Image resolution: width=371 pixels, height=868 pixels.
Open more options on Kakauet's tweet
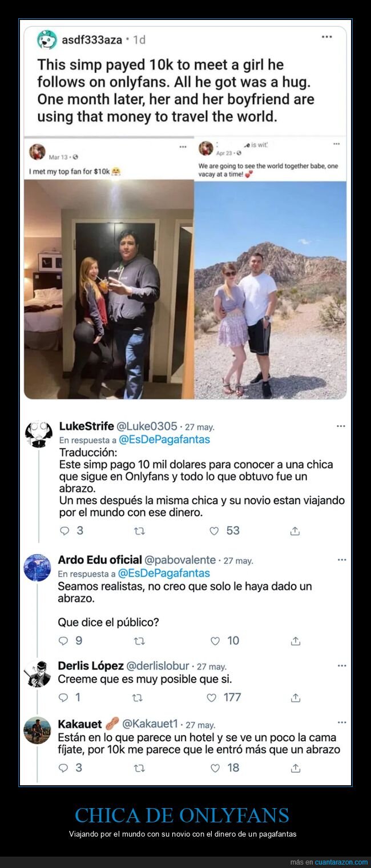341,722
